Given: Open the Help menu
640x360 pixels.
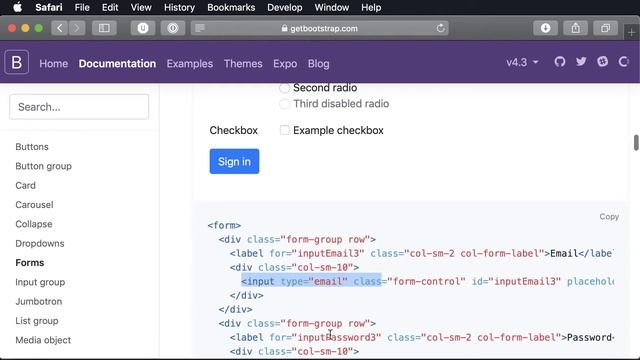Looking at the screenshot, I should coord(371,7).
